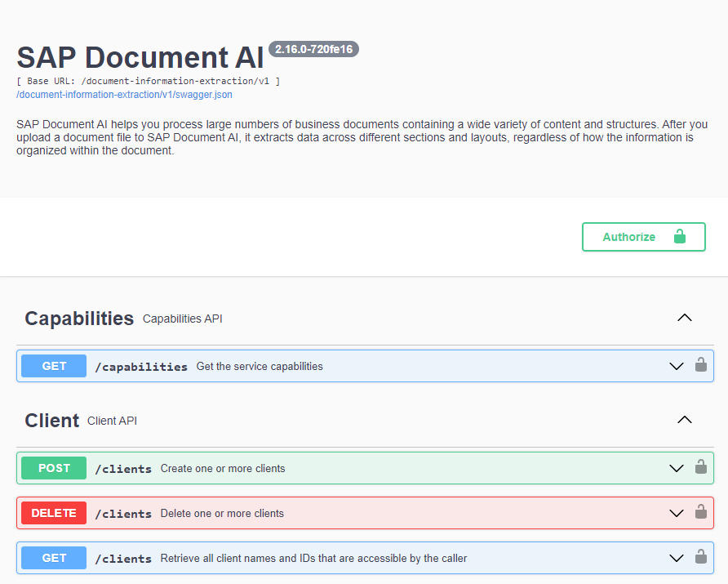This screenshot has width=728, height=584.
Task: Select the Capabilities section heading
Action: point(79,319)
